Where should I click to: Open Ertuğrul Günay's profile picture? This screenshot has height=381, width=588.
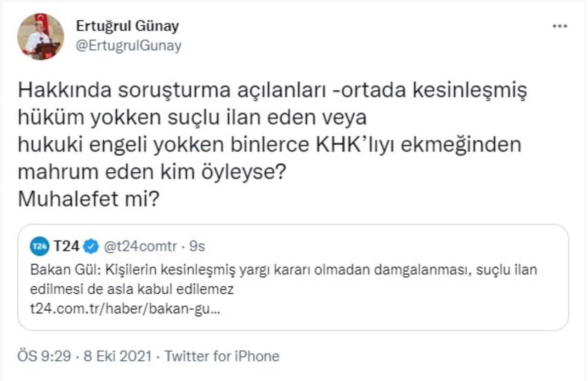coord(40,36)
